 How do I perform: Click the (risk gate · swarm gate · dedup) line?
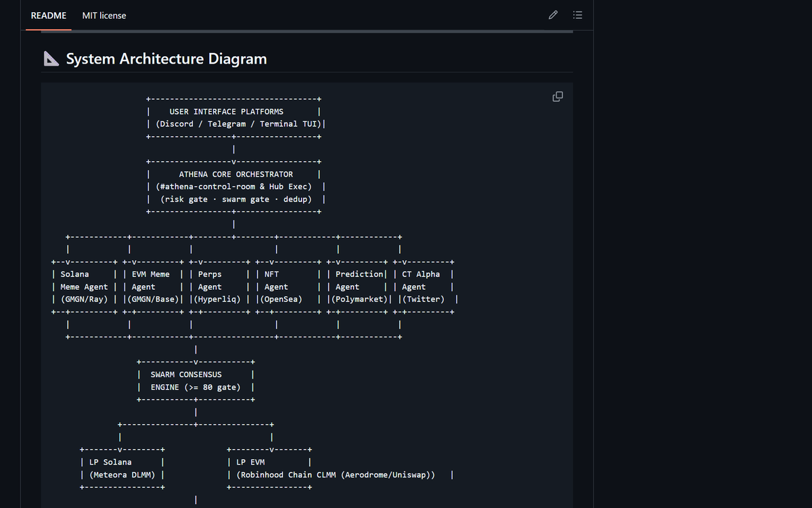(236, 199)
